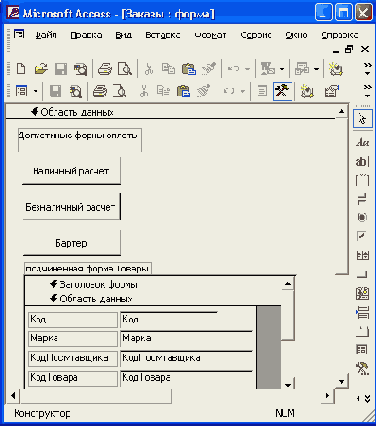The image size is (376, 426).
Task: Select the Page Break toolbox tool
Action: coord(362,312)
